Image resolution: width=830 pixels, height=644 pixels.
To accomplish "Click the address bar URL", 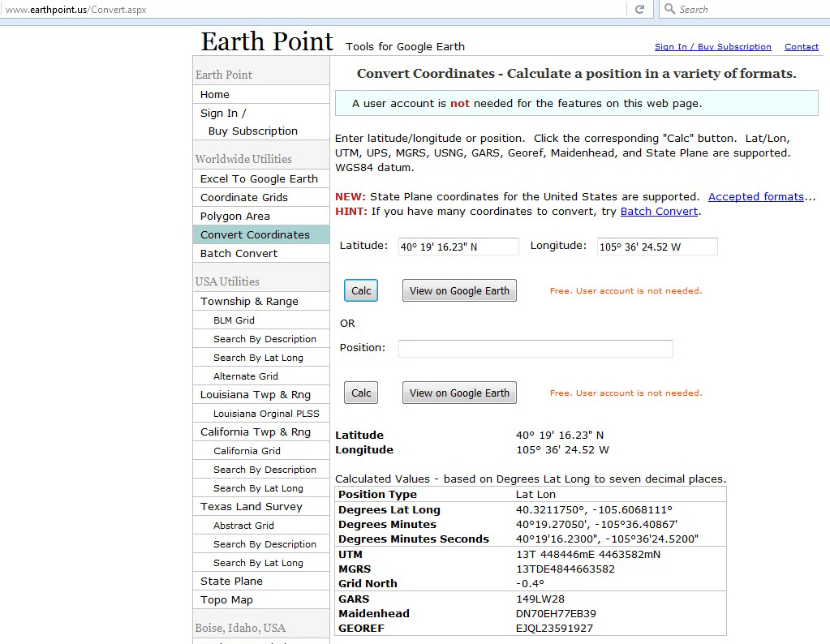I will point(75,10).
